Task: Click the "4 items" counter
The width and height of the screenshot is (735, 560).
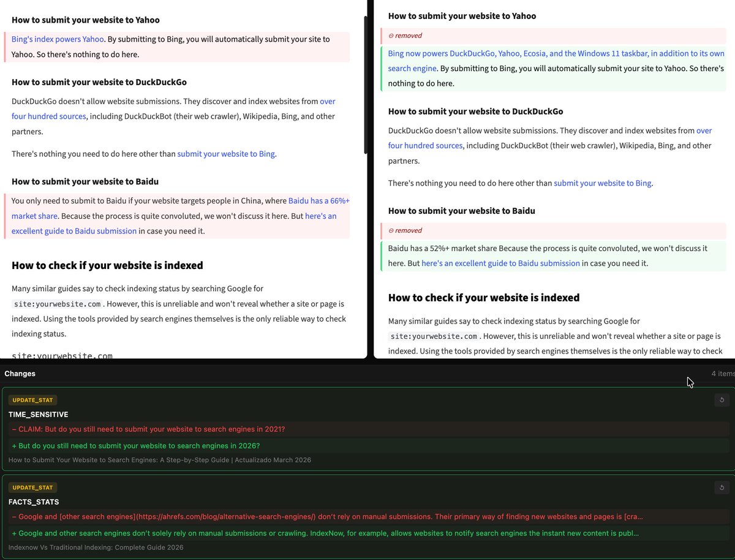Action: (723, 374)
